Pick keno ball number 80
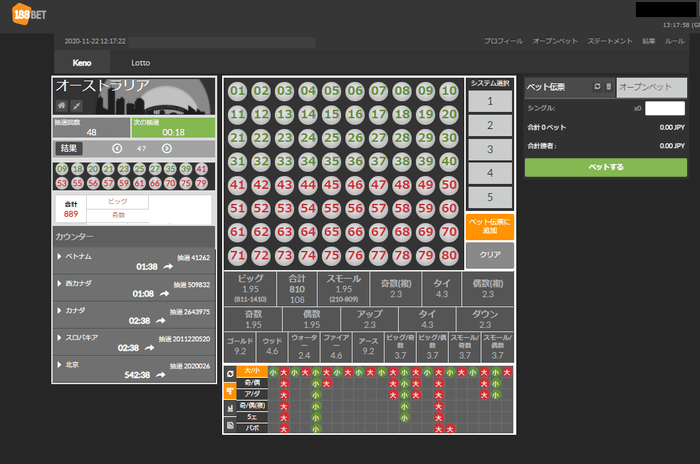The width and height of the screenshot is (700, 464). tap(449, 255)
